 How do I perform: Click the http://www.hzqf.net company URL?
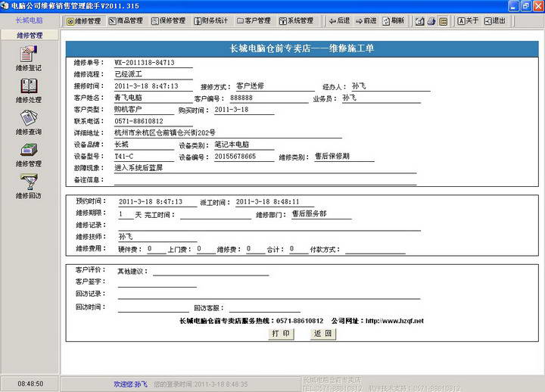point(394,321)
